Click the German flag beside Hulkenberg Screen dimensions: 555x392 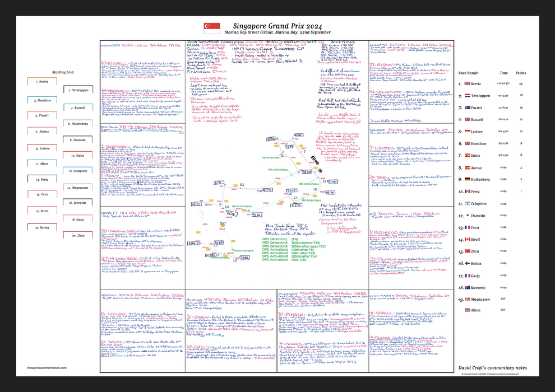[x=468, y=179]
